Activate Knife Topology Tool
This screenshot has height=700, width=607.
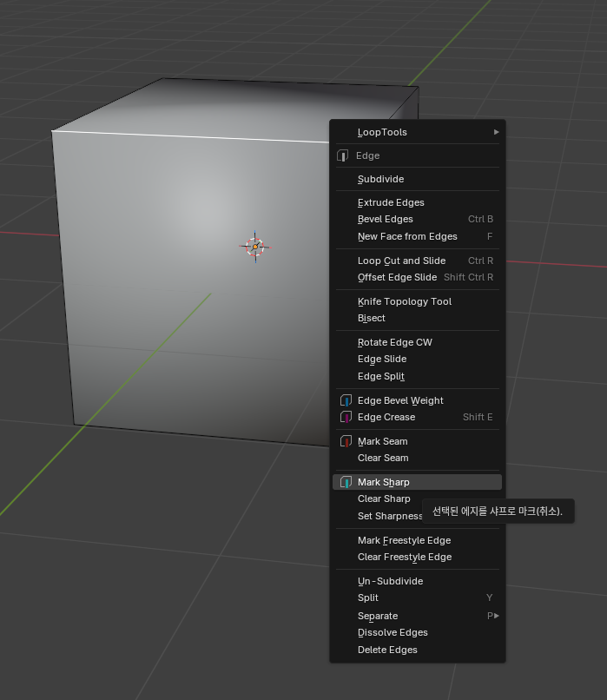click(405, 301)
